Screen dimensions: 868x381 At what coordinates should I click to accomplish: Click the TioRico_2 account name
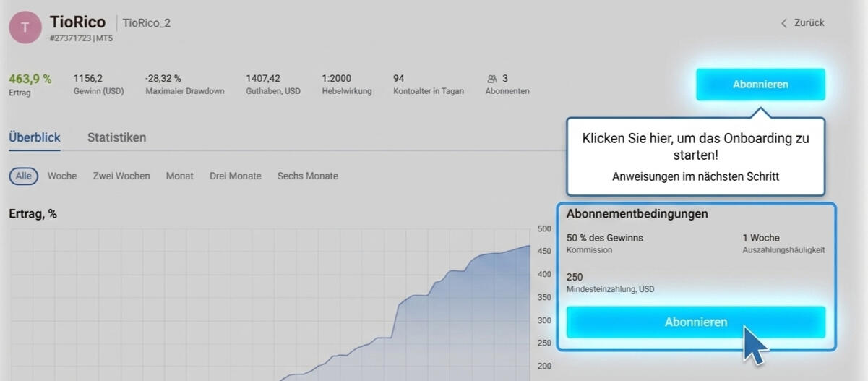point(147,23)
